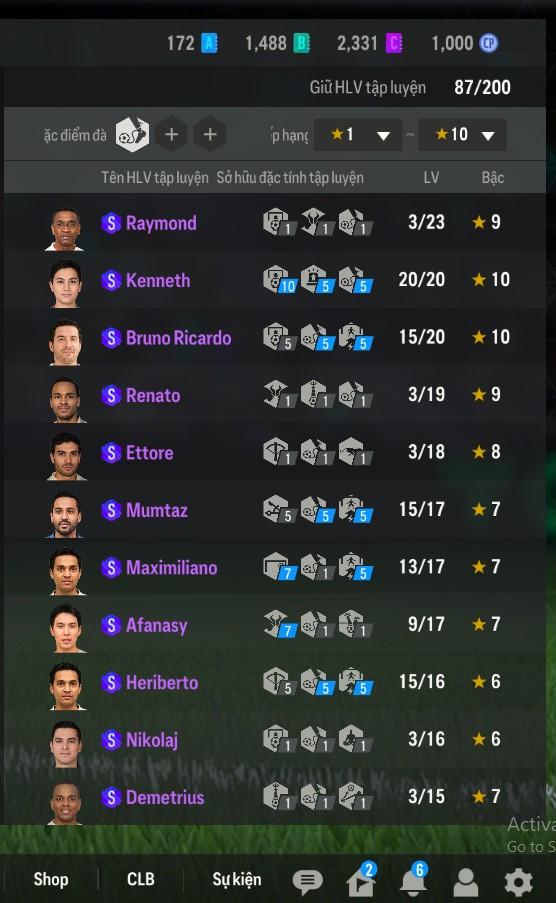This screenshot has height=903, width=556.
Task: Open the home icon with badge 2
Action: coord(361,879)
